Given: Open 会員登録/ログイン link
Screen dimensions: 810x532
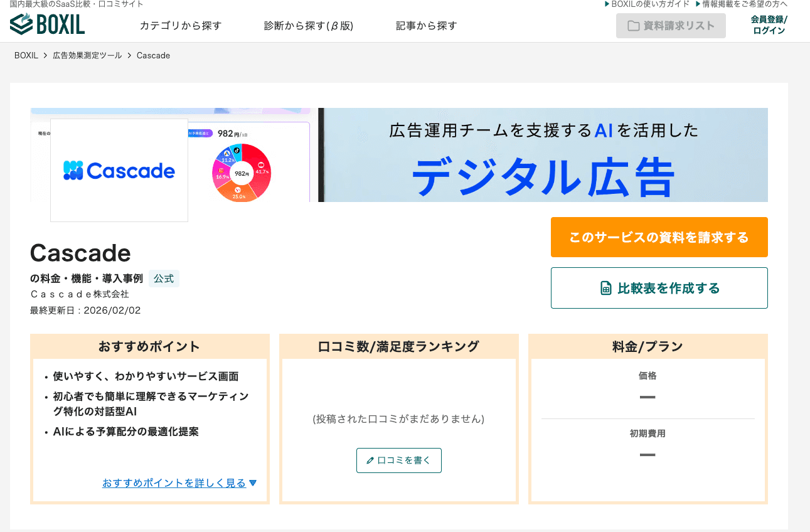Looking at the screenshot, I should tap(769, 25).
